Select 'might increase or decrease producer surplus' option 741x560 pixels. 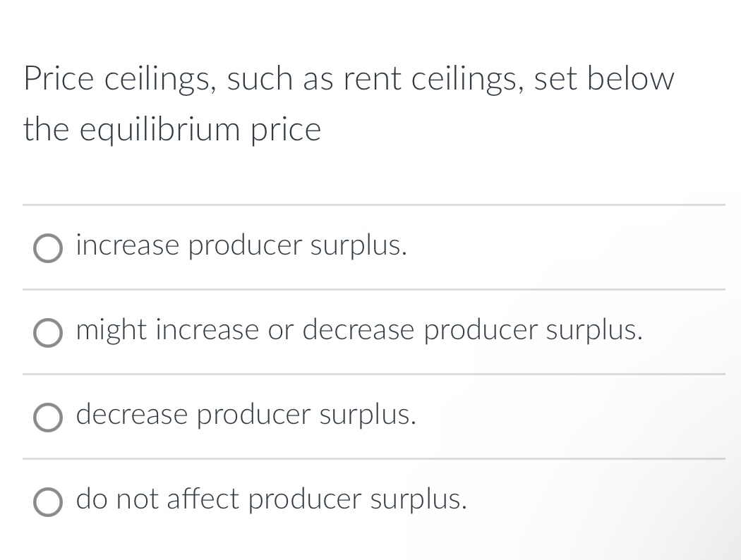coord(47,333)
